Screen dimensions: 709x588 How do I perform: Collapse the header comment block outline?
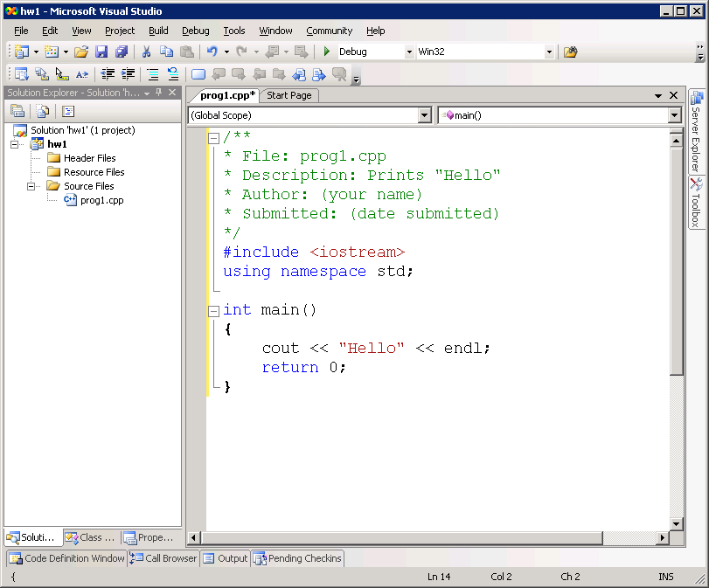[213, 138]
